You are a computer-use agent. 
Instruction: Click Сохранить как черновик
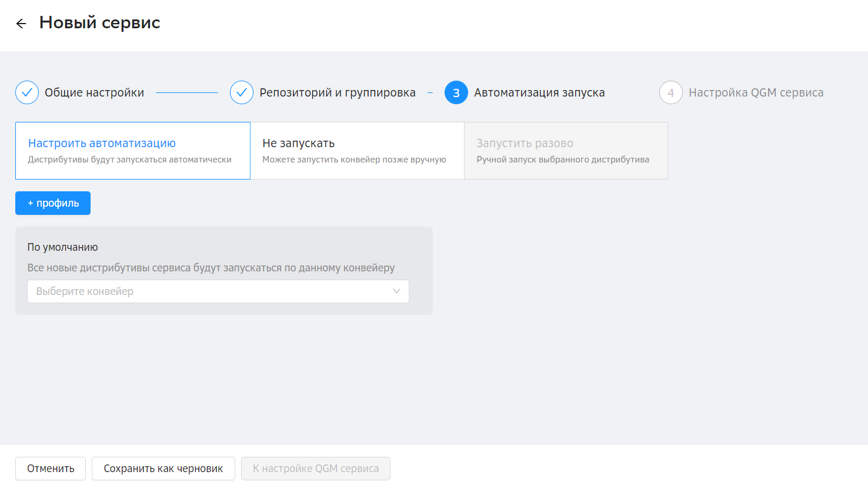point(163,469)
